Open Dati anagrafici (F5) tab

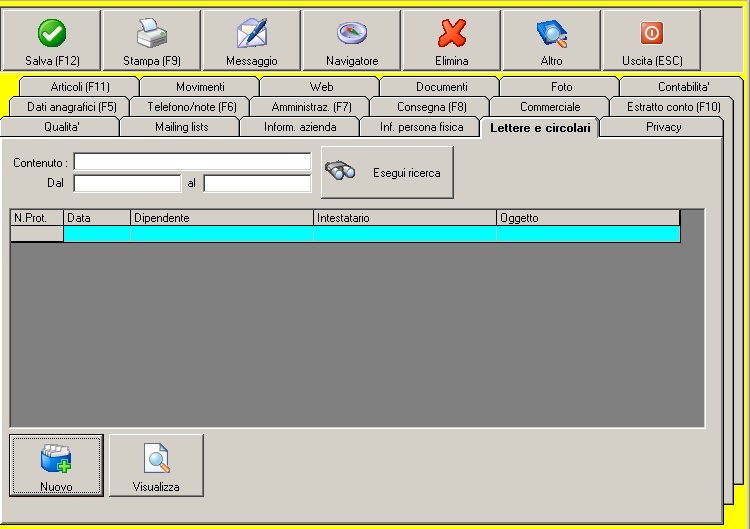(72, 107)
